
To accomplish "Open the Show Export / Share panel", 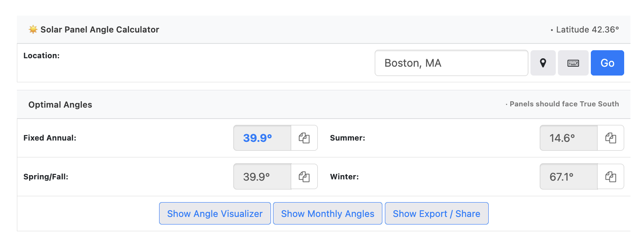I will (436, 214).
